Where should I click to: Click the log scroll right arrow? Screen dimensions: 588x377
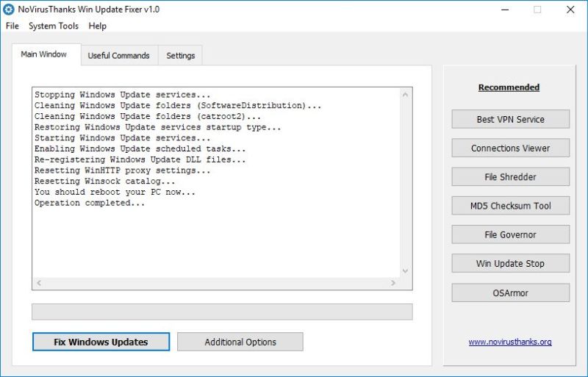coord(393,283)
